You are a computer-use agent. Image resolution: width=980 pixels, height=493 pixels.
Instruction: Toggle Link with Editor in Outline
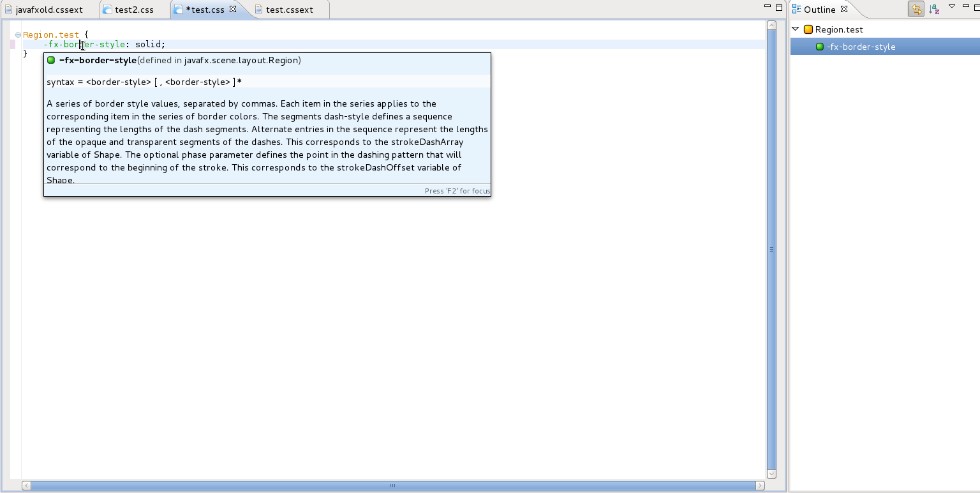[916, 9]
